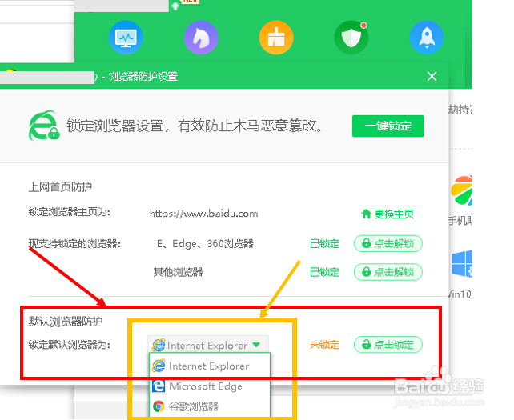Click the colorful fan icon in background window
Image resolution: width=514 pixels, height=420 pixels.
pyautogui.click(x=461, y=190)
